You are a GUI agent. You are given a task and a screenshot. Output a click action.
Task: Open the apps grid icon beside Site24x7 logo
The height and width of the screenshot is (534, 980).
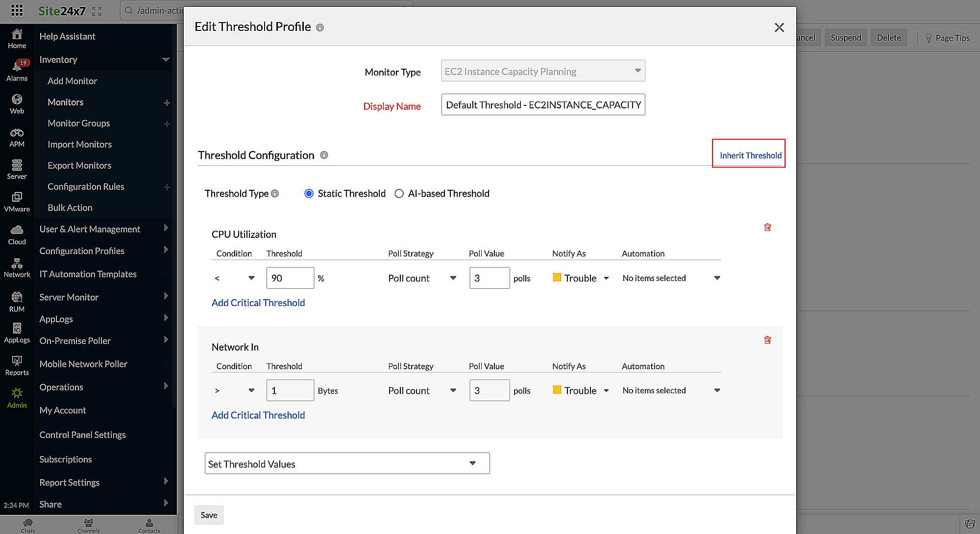click(17, 10)
